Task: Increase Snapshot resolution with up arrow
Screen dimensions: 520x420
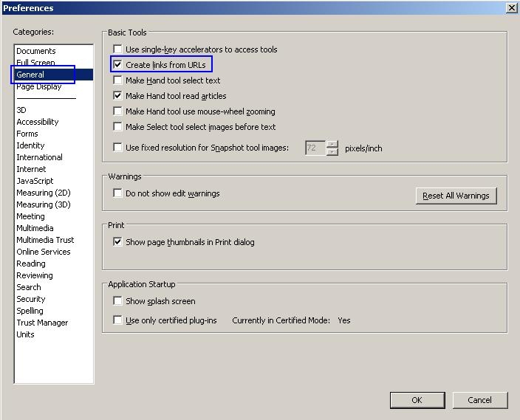Action: [x=332, y=144]
